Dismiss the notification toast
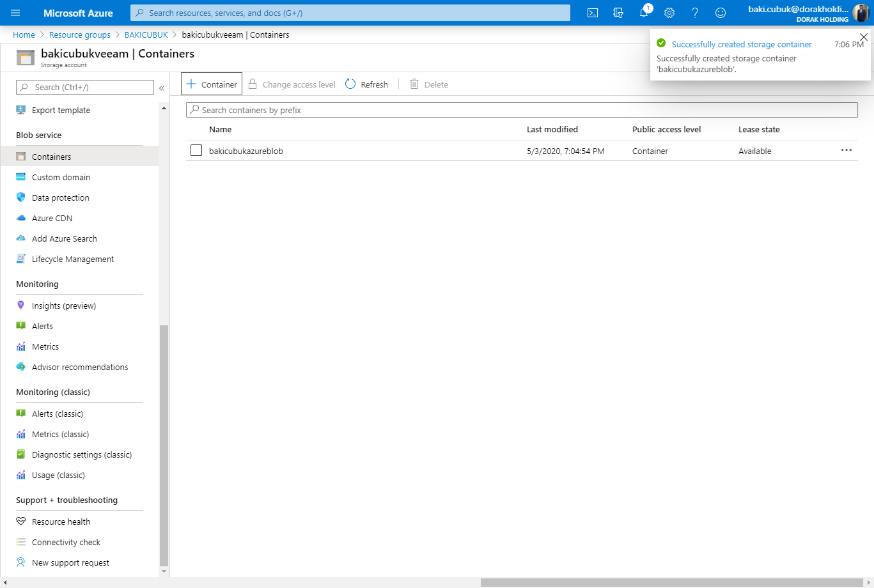The height and width of the screenshot is (588, 874). pyautogui.click(x=864, y=37)
